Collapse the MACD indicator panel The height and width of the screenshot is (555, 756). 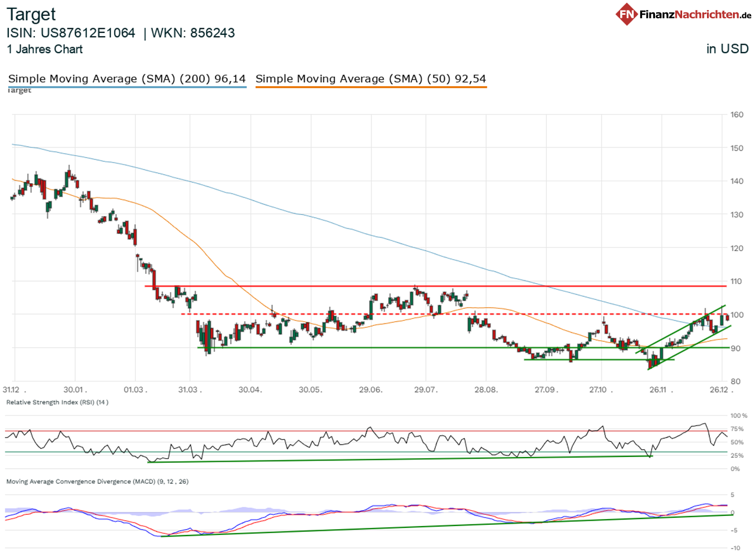click(x=96, y=481)
